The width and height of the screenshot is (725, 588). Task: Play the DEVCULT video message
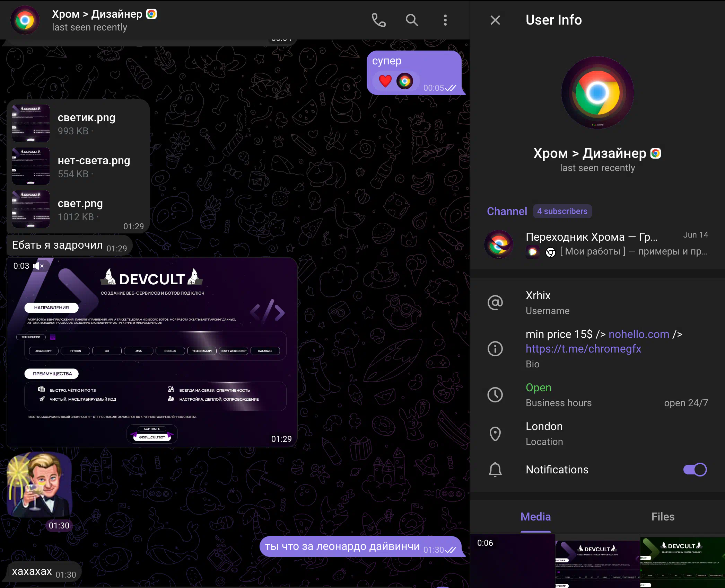[152, 352]
